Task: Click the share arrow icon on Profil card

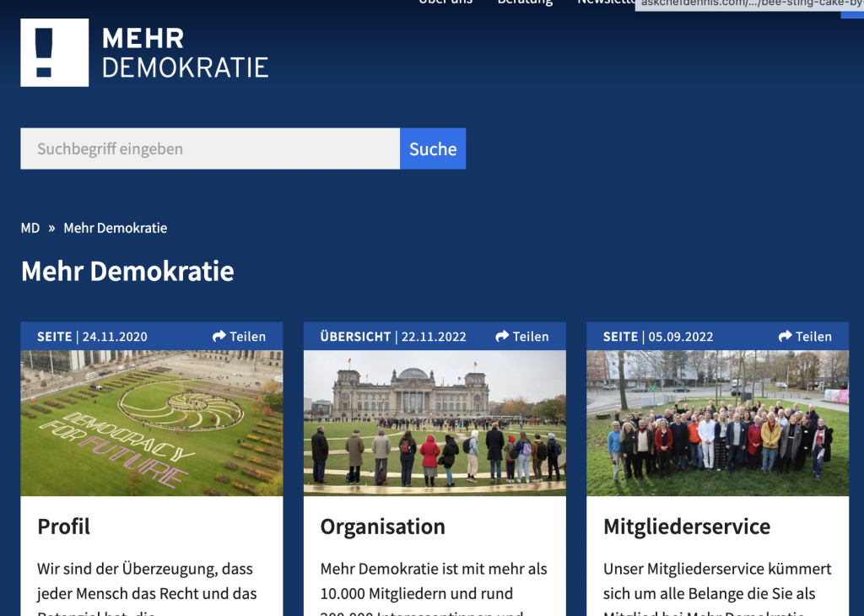Action: point(219,337)
